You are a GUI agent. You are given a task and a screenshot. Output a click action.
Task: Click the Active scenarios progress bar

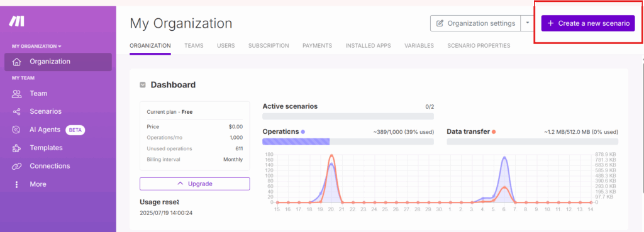coord(348,116)
